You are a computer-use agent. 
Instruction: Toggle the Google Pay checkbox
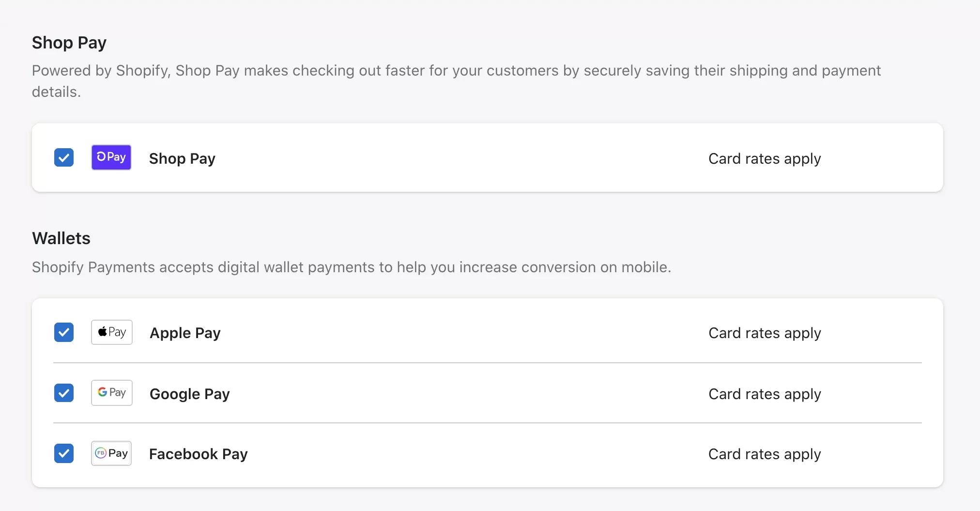tap(64, 393)
